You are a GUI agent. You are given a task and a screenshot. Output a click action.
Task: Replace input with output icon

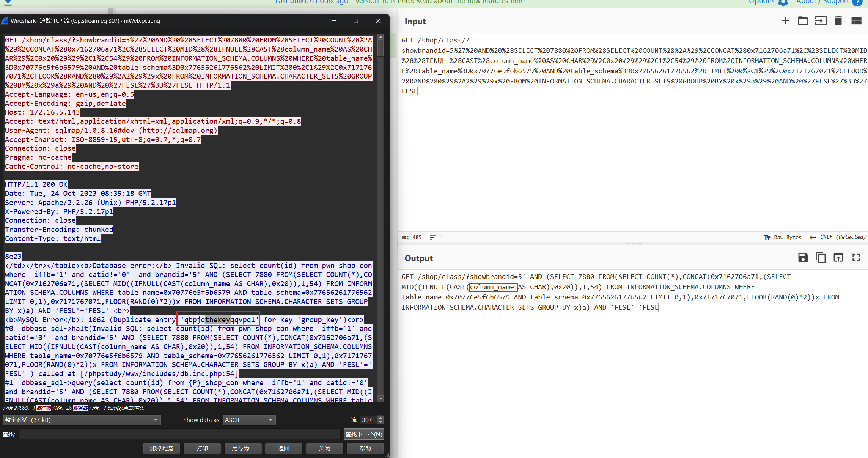pyautogui.click(x=838, y=258)
